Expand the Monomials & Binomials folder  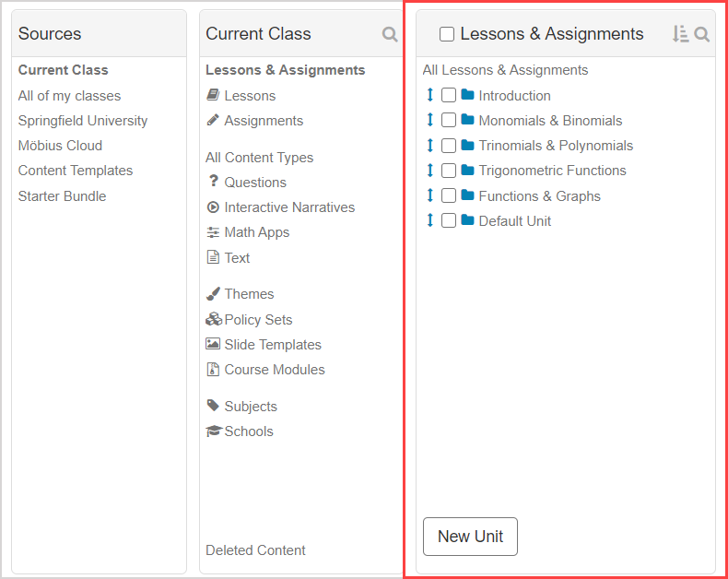click(467, 120)
